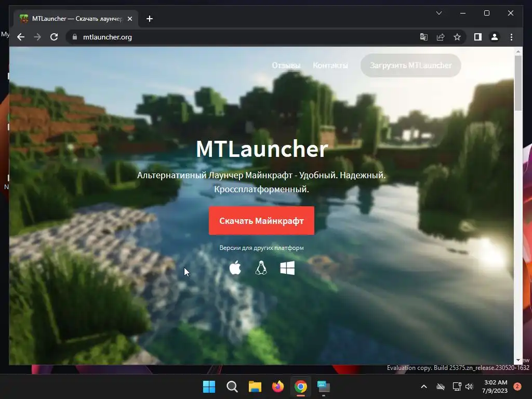
Task: Toggle the Chrome side panel
Action: tap(478, 37)
